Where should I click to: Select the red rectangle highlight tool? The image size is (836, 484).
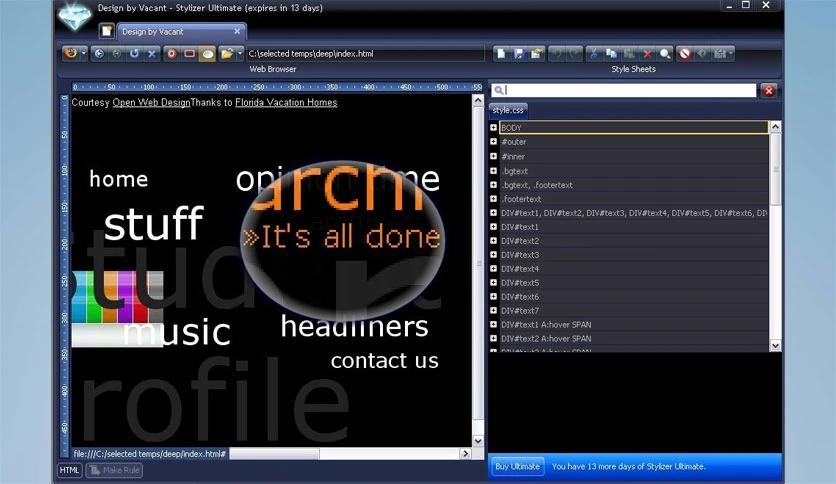(189, 53)
